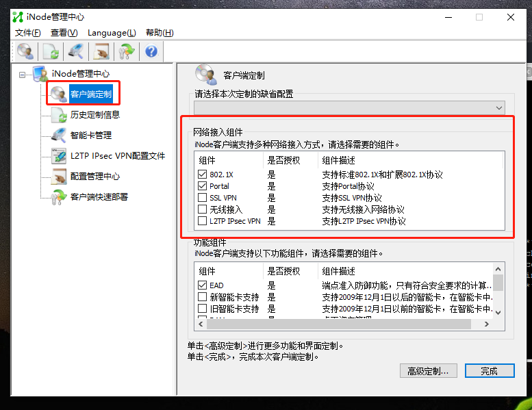Click the configuration management center toolbar icon
This screenshot has width=532, height=410.
[101, 51]
